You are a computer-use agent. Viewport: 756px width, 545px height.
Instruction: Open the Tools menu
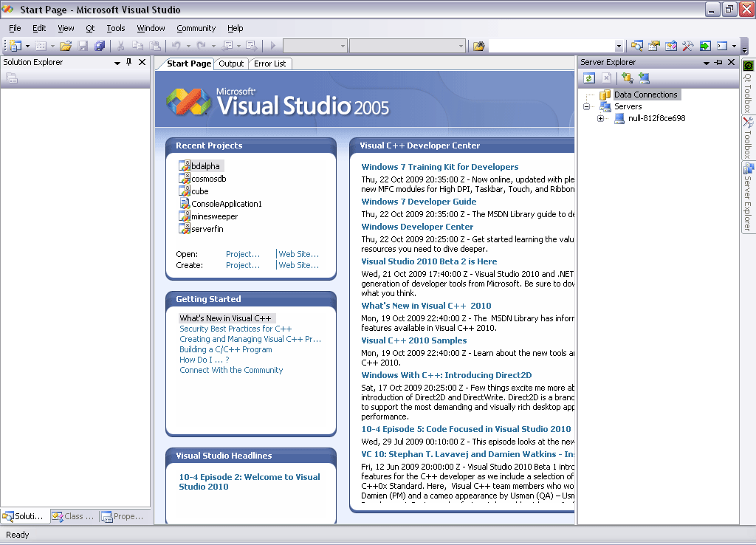116,28
